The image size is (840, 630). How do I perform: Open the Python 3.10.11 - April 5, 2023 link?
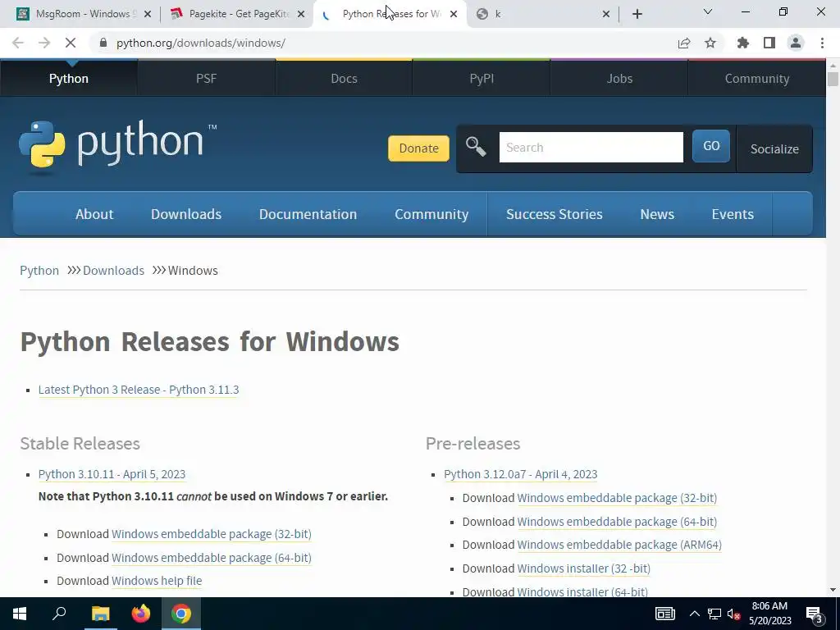(112, 474)
